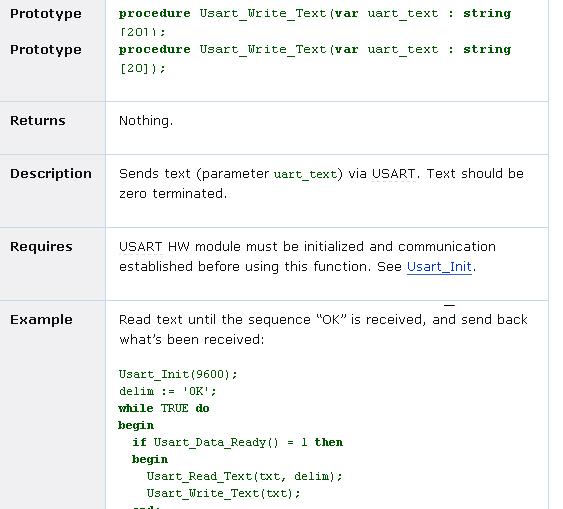Click the Returns row heading
The width and height of the screenshot is (563, 509).
coord(38,121)
